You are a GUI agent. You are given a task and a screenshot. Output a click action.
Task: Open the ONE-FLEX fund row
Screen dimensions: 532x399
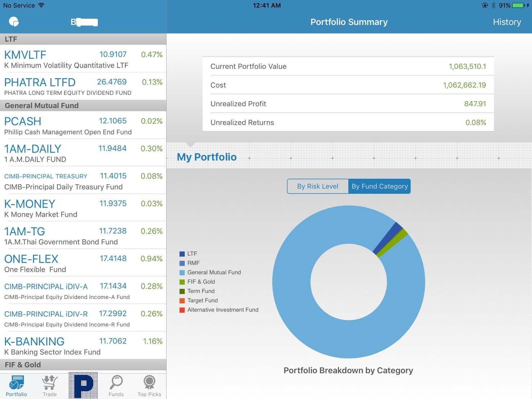tap(83, 263)
